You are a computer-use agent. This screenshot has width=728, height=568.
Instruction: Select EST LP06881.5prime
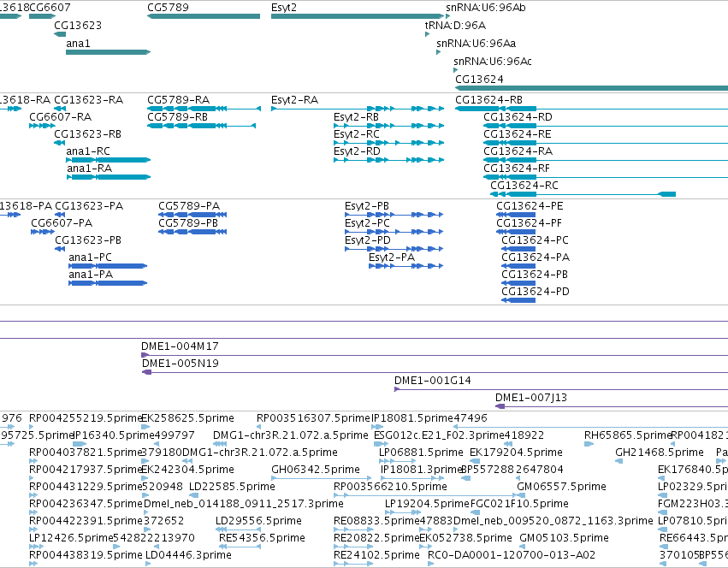421,453
